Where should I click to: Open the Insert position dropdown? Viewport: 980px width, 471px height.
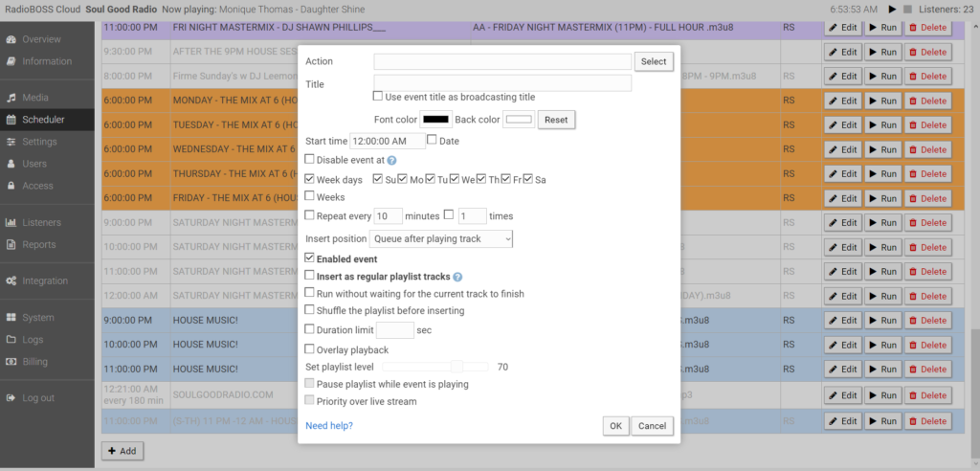(441, 238)
